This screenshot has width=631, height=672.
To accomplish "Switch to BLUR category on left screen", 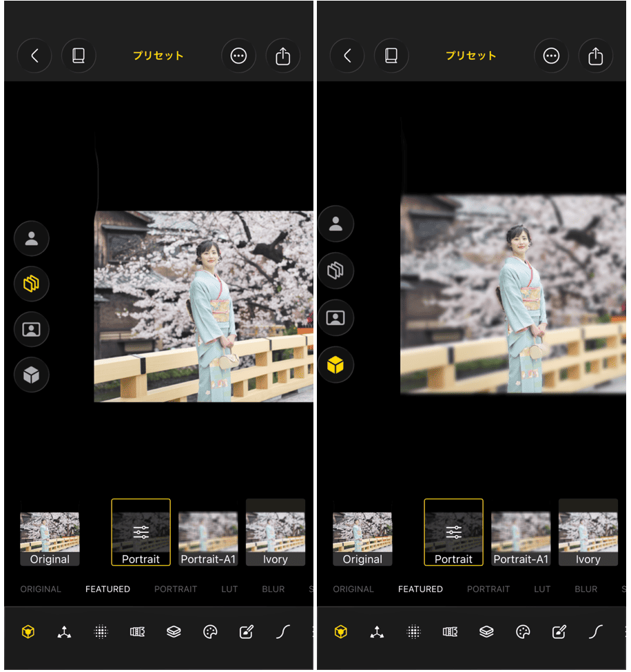I will pyautogui.click(x=273, y=589).
